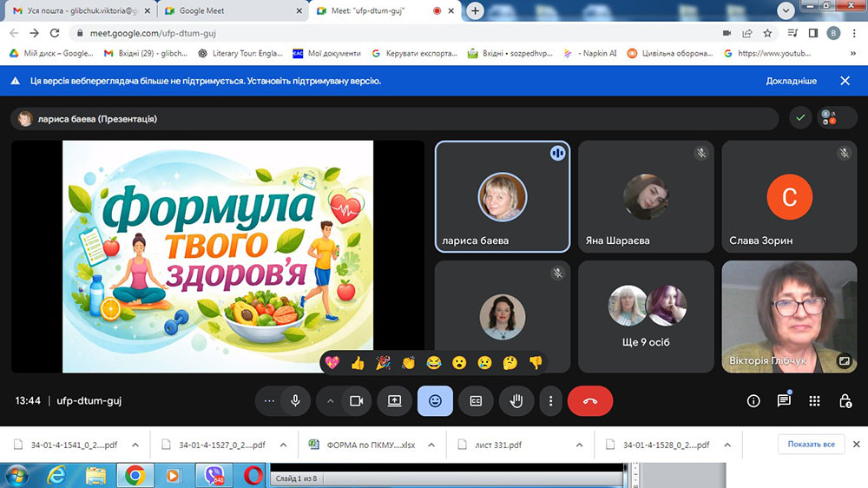The height and width of the screenshot is (488, 868).
Task: Expand options for ФОРМА по ПКМУ xlsx download
Action: click(x=431, y=445)
